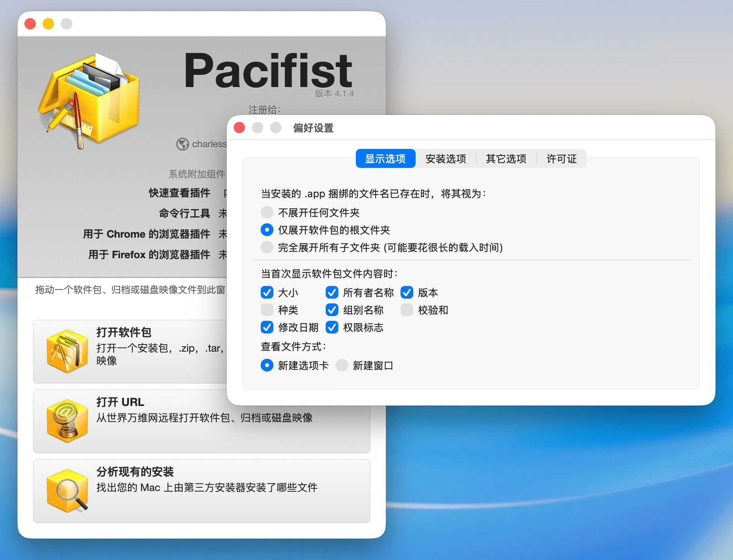
Task: Click the Open Package box icon
Action: tap(67, 351)
